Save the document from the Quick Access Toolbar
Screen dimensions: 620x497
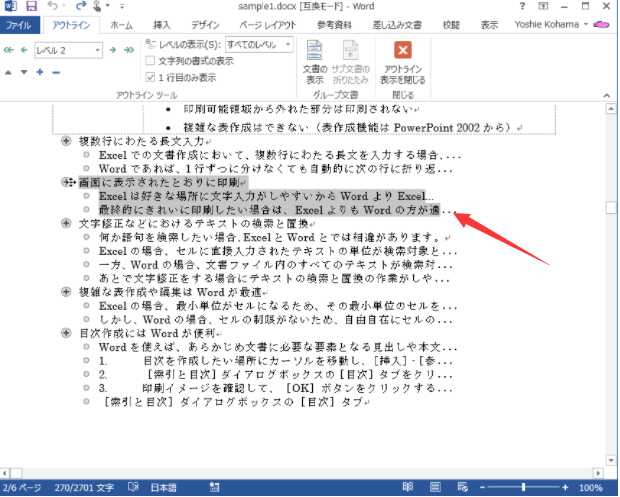click(x=31, y=6)
